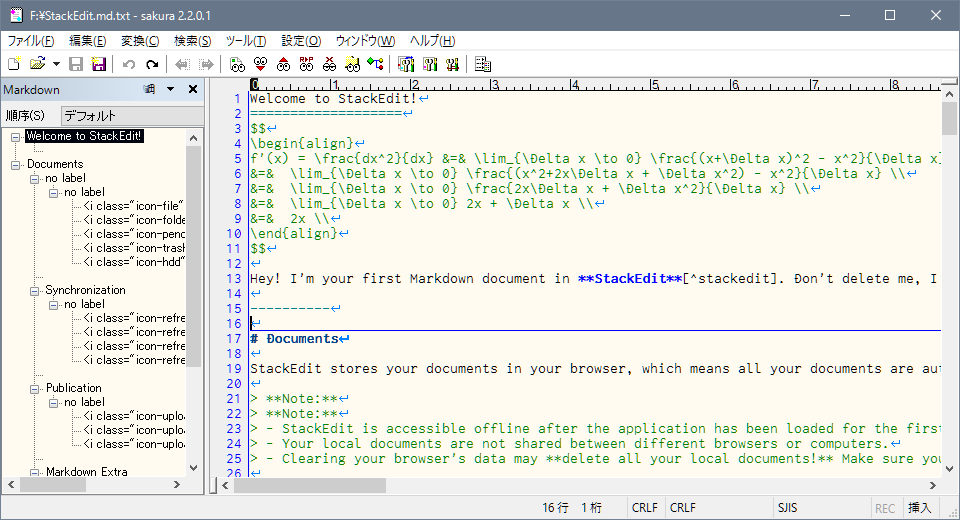Collapse the Documents tree node
The width and height of the screenshot is (960, 520).
(x=16, y=165)
